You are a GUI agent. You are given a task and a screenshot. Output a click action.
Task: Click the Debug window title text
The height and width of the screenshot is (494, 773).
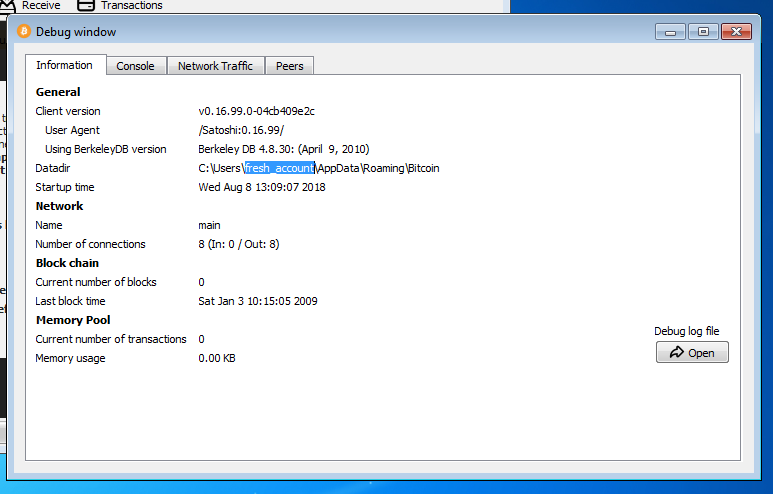tap(76, 32)
